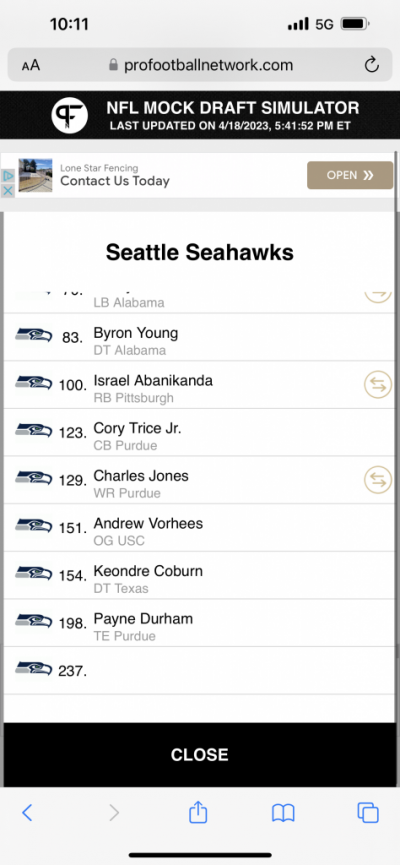This screenshot has width=400, height=865.
Task: Select pick 151 Andrew Vorhees
Action: 200,527
